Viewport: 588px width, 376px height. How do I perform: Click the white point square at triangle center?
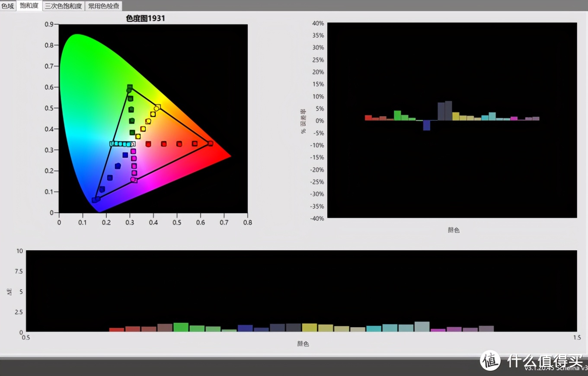[x=133, y=144]
